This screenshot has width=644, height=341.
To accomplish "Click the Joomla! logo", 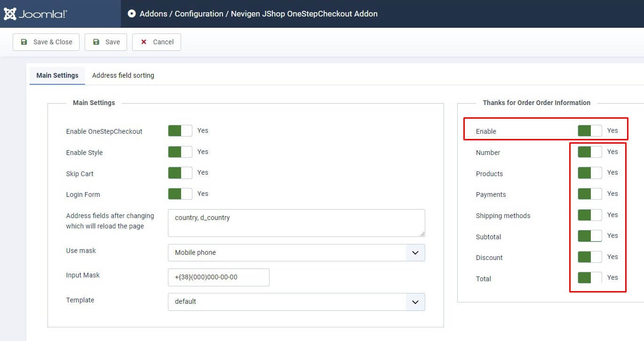I will 36,14.
